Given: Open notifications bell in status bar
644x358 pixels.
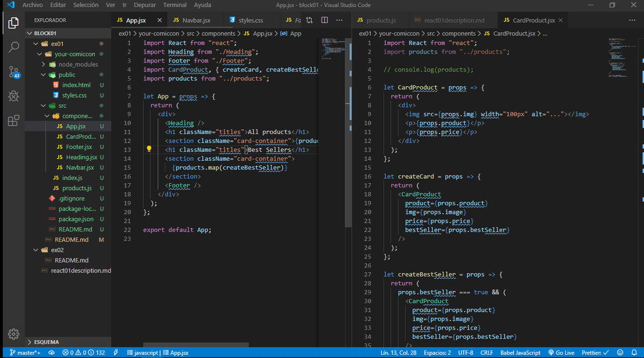Looking at the screenshot, I should [x=634, y=353].
